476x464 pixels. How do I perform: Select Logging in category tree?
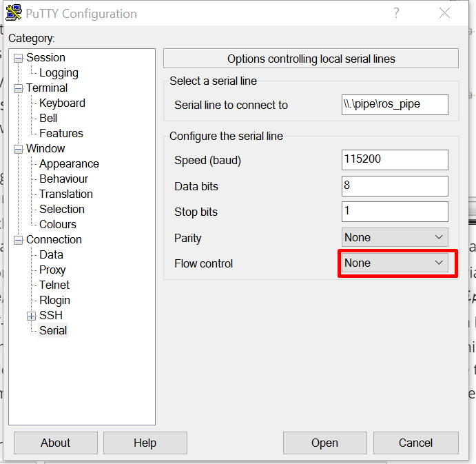[x=59, y=73]
